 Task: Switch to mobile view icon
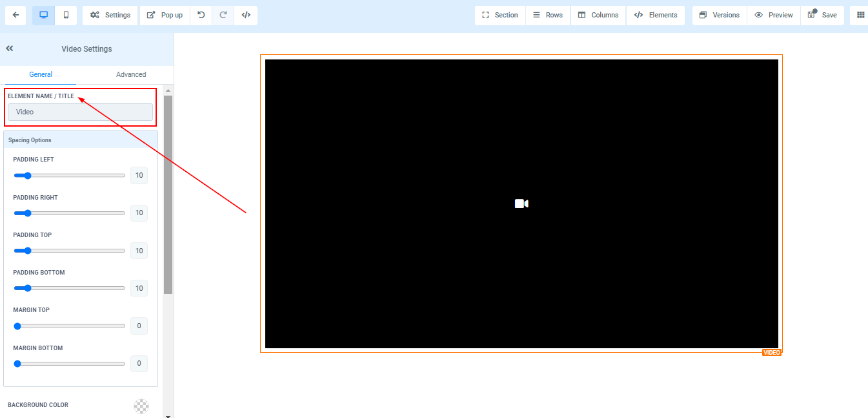[x=66, y=15]
